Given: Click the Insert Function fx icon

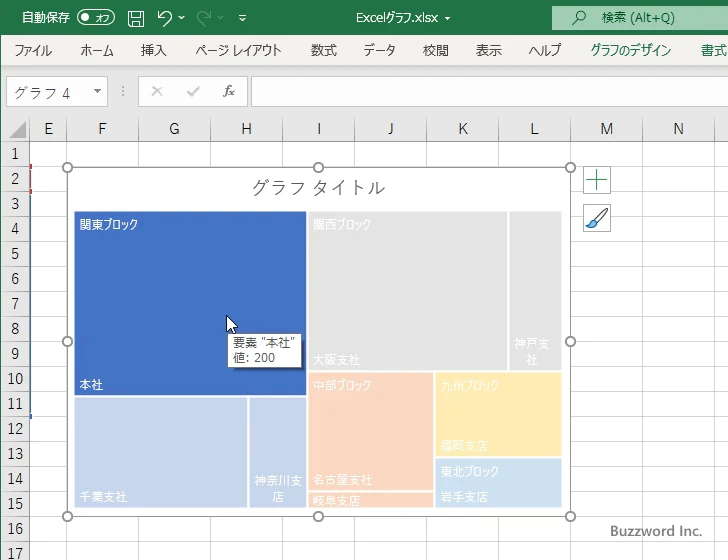Looking at the screenshot, I should [x=228, y=92].
